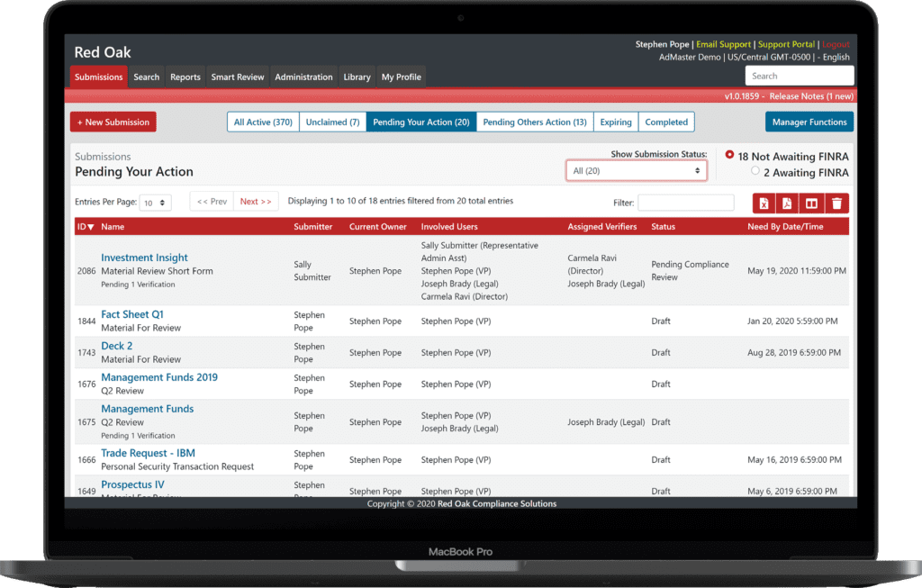Go to the Next page of entries
This screenshot has width=922, height=588.
(x=256, y=202)
